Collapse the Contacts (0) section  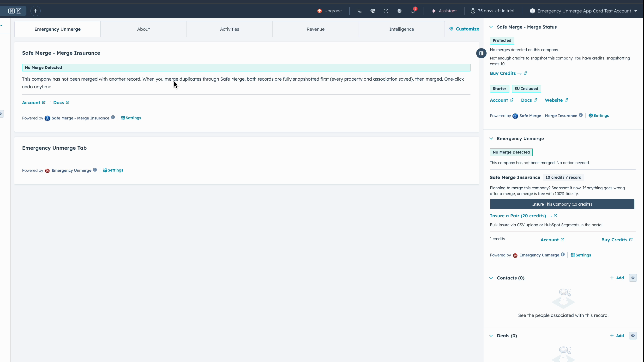[491, 278]
